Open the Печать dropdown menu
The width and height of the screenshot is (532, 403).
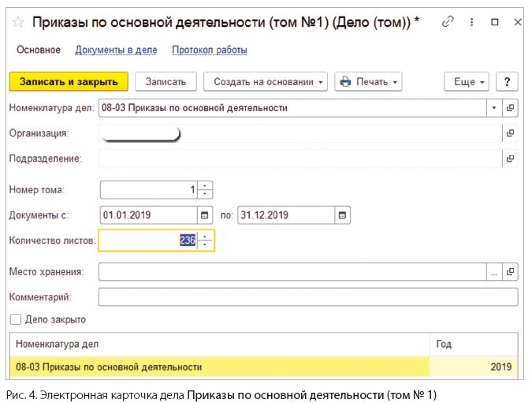pyautogui.click(x=368, y=81)
